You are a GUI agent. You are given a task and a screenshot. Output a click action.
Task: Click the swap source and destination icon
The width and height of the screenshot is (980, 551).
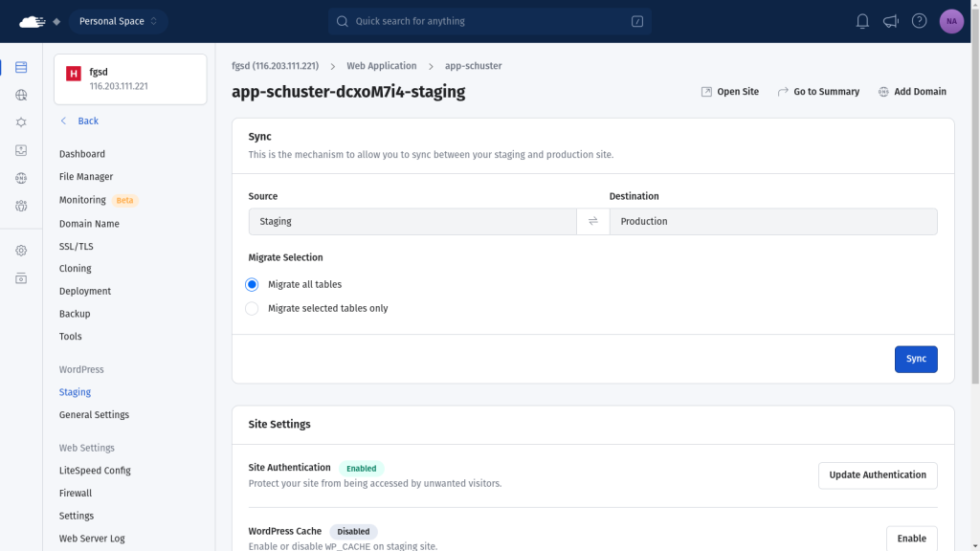click(x=592, y=221)
